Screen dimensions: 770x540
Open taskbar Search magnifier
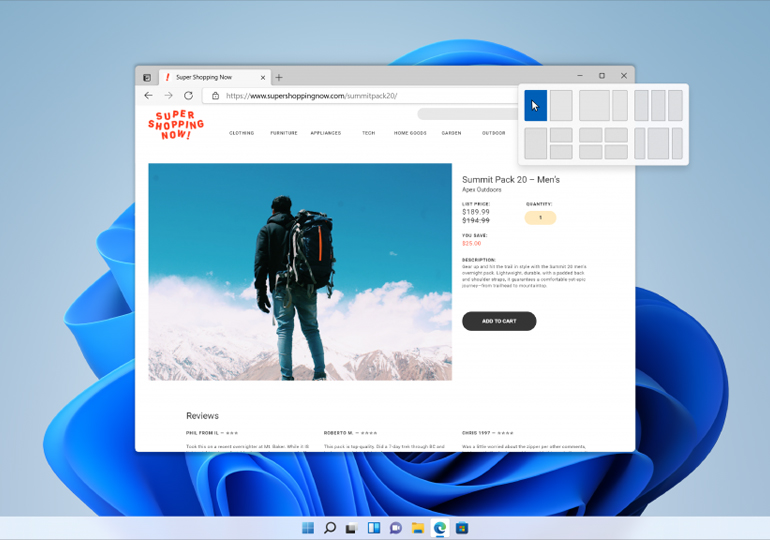coord(330,528)
